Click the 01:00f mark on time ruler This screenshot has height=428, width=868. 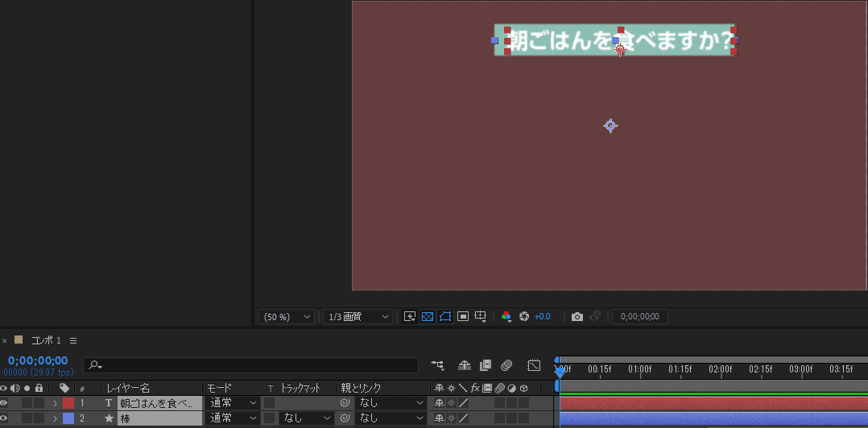point(640,369)
